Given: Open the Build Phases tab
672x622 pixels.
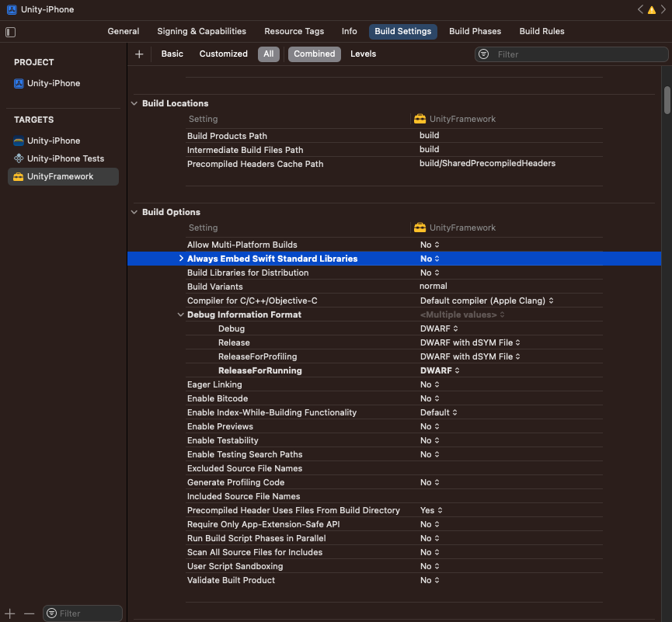Looking at the screenshot, I should [475, 32].
